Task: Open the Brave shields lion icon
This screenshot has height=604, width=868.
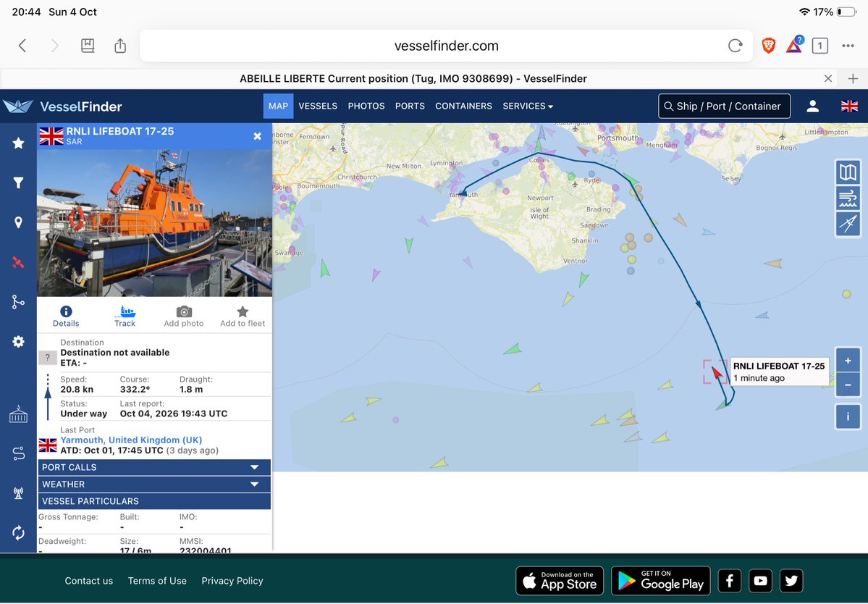Action: point(768,46)
